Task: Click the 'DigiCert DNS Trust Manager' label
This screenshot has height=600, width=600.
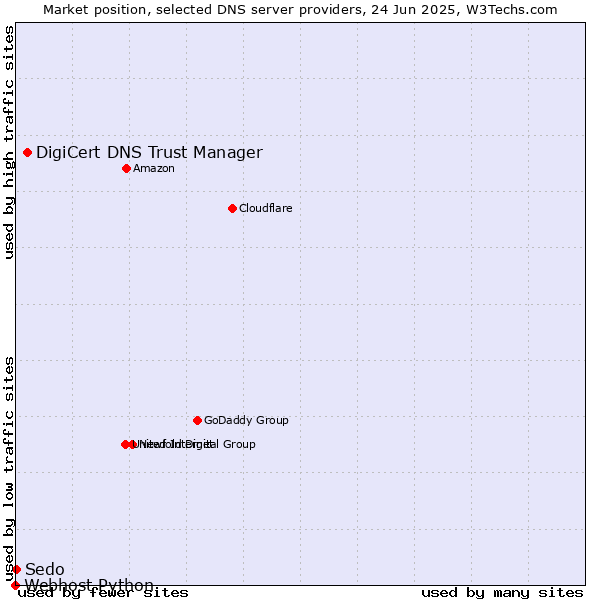Action: click(149, 153)
